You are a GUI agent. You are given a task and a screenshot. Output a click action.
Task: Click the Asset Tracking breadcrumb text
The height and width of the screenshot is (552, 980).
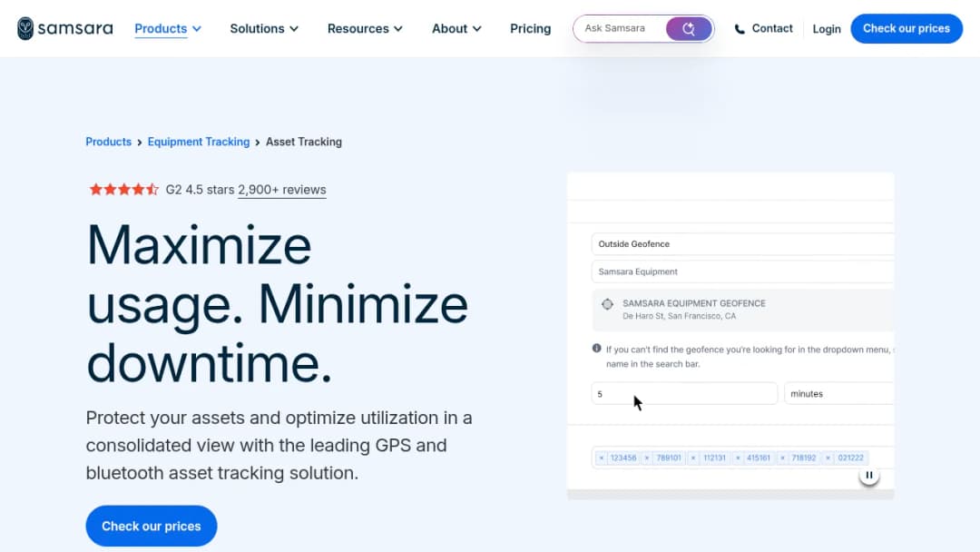click(304, 142)
